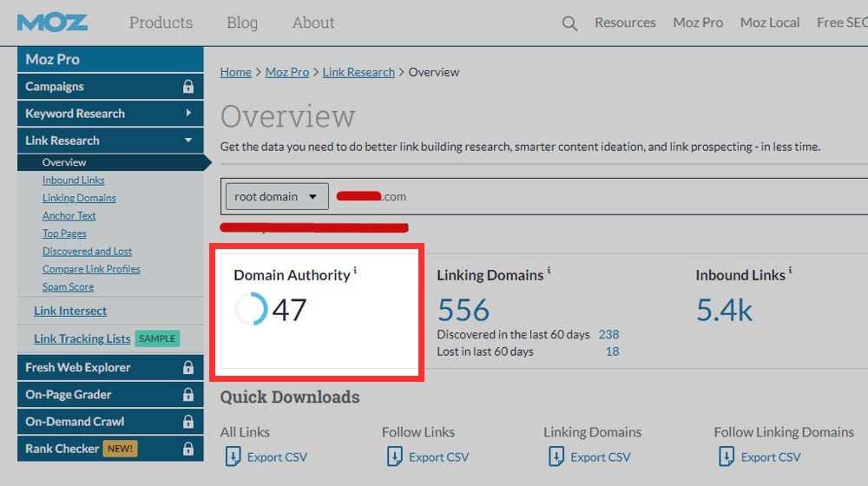Image resolution: width=868 pixels, height=486 pixels.
Task: Open Link Tracking Lists in the sidebar
Action: (x=82, y=338)
